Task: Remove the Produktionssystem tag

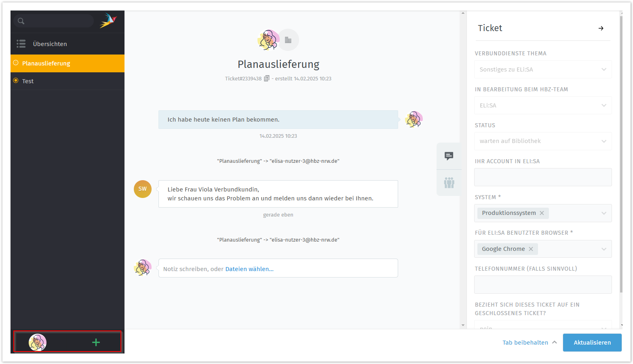Action: point(542,213)
